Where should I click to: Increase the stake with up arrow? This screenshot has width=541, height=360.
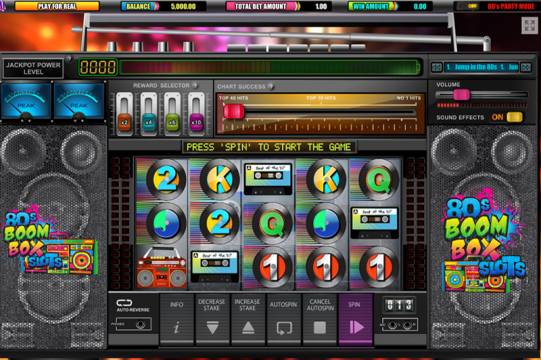248,319
